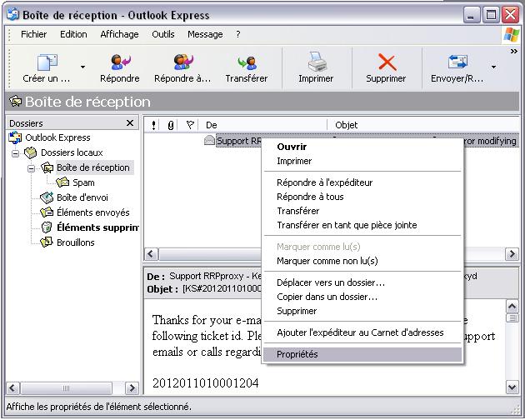Click the open envelope icon of Support message
This screenshot has width=525, height=420.
click(209, 140)
